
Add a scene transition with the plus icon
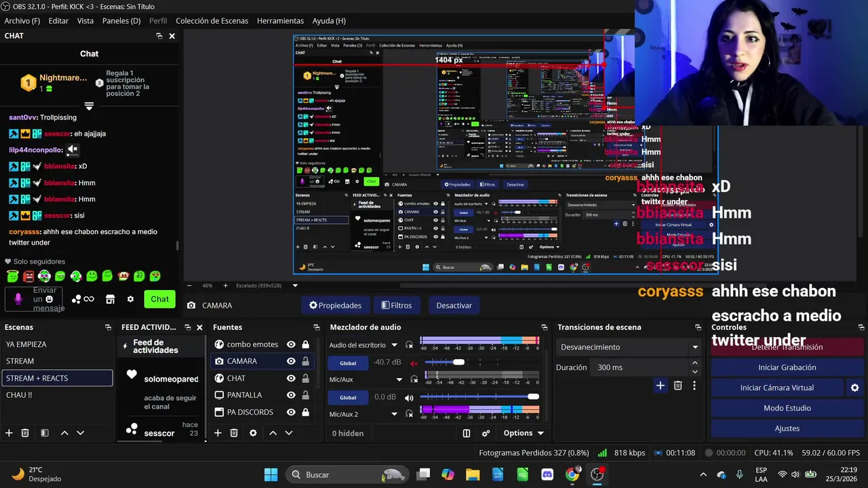660,386
